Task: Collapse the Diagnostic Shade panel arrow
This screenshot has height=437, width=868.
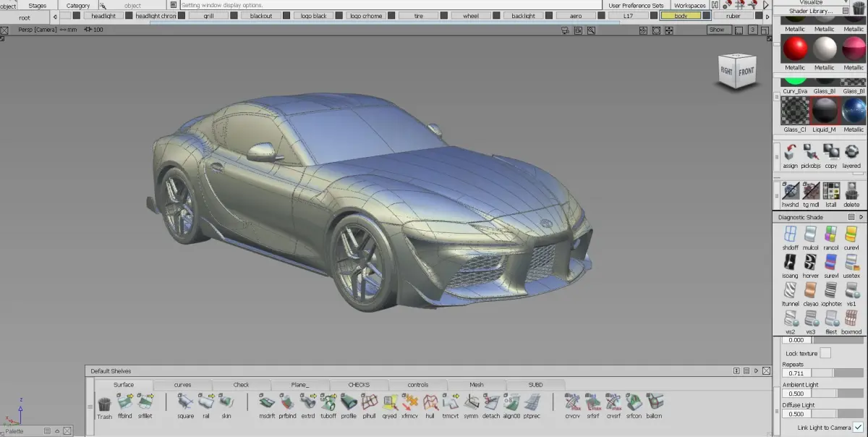Action: (861, 217)
